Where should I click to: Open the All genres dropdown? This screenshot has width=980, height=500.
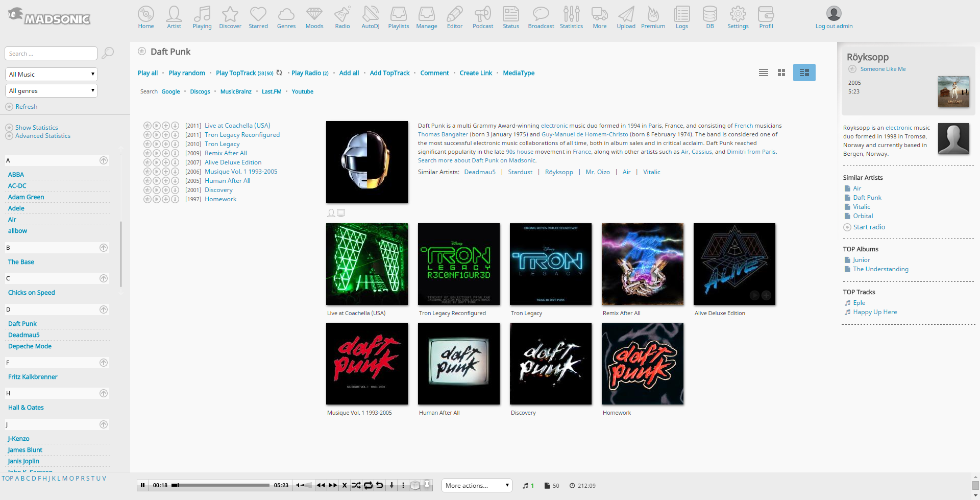[x=52, y=91]
